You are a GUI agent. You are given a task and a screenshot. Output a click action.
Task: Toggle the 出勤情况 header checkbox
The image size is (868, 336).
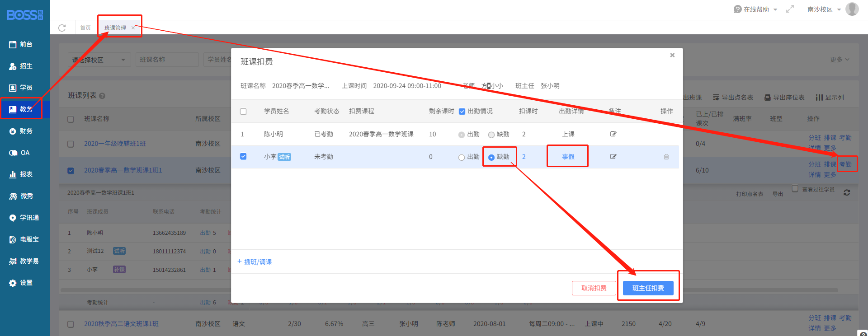coord(462,112)
